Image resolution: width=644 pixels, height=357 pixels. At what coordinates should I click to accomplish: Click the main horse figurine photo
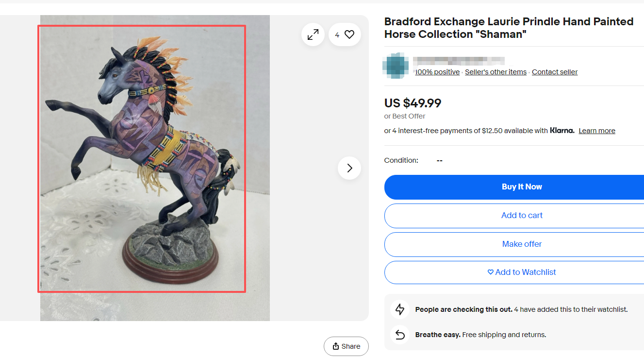coord(142,159)
